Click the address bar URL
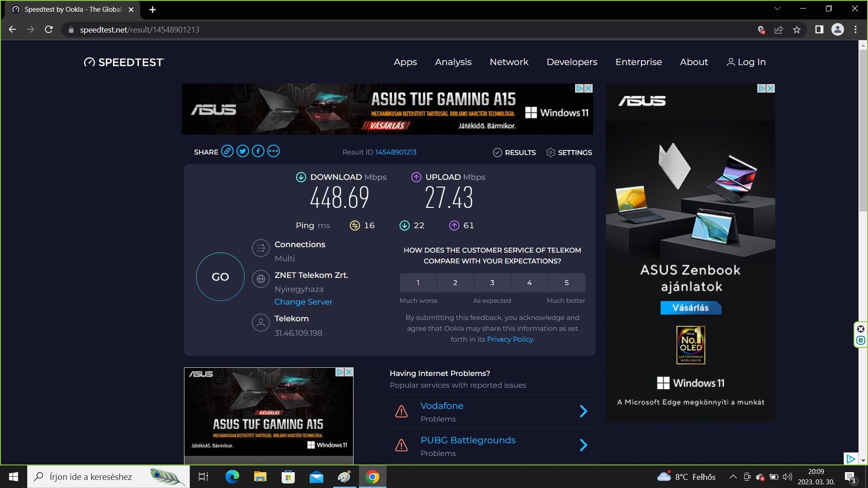This screenshot has width=868, height=488. coord(140,30)
